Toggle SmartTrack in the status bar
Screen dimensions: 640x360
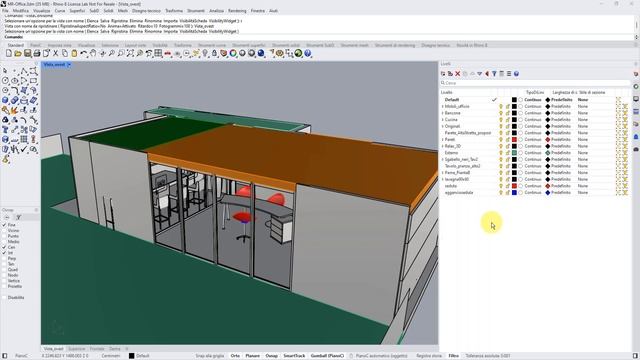click(x=294, y=356)
